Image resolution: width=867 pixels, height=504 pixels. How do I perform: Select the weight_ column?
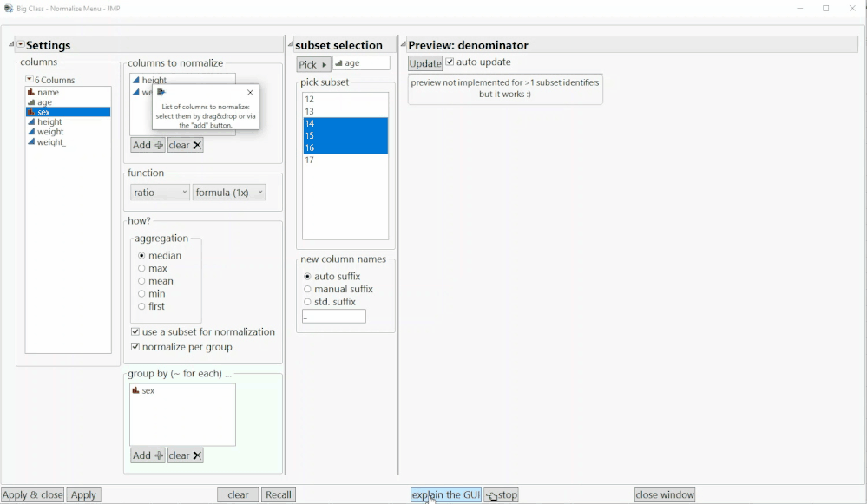[x=68, y=142]
